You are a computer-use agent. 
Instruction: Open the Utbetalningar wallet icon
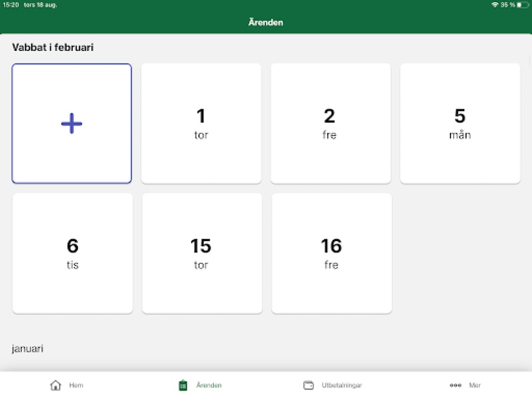tap(309, 385)
